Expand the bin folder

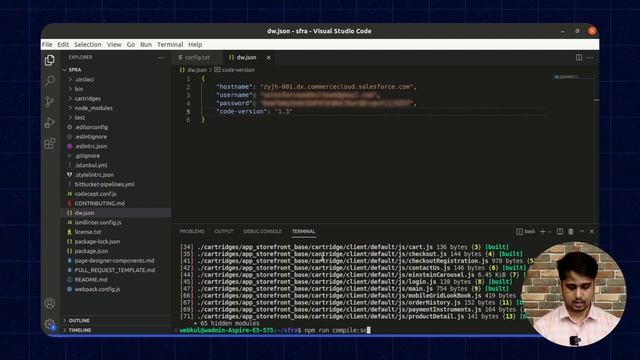[116, 89]
